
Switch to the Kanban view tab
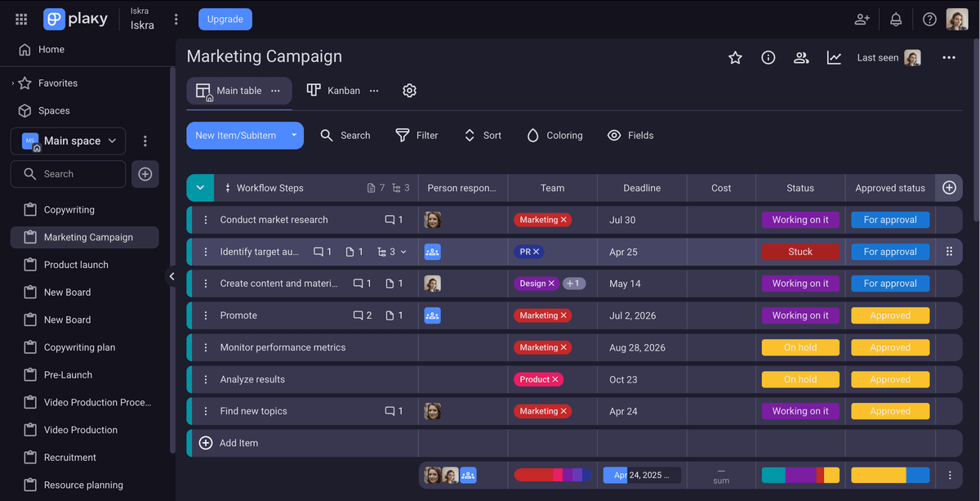click(x=334, y=90)
